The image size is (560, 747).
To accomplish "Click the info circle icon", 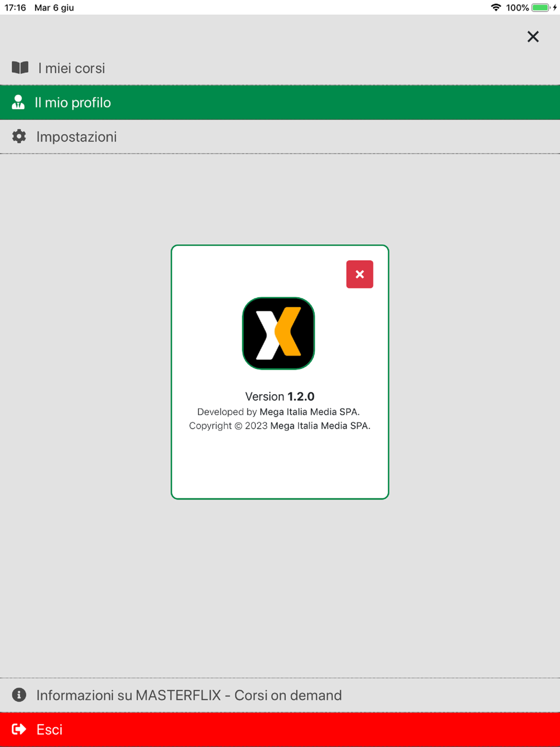I will pos(19,695).
